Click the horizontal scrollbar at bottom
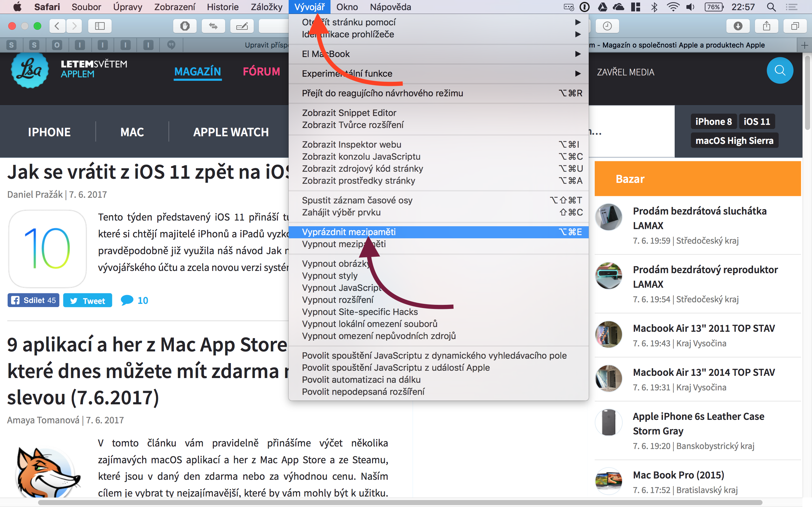Screen dimensions: 812x507 pyautogui.click(x=399, y=502)
